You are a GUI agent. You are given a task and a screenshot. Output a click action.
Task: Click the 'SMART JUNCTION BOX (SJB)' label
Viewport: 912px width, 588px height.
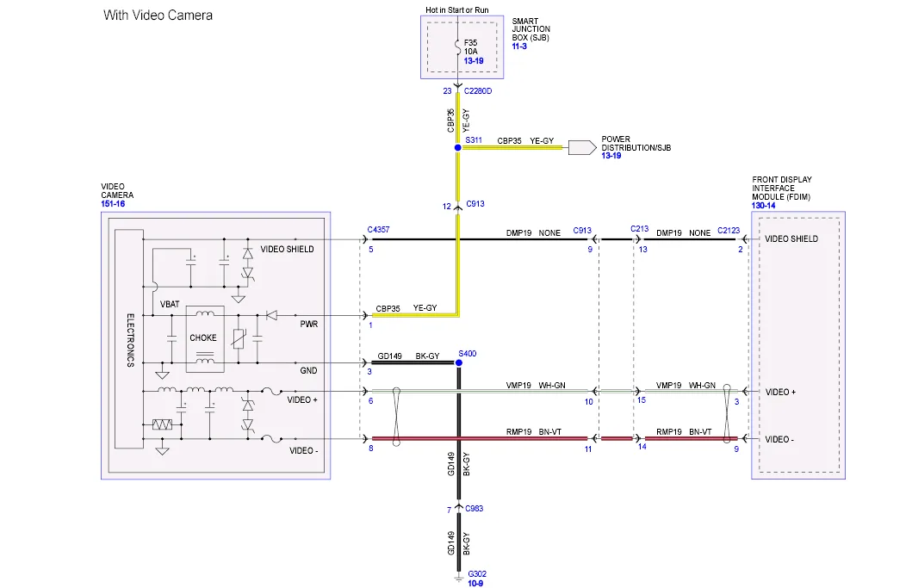[x=530, y=29]
